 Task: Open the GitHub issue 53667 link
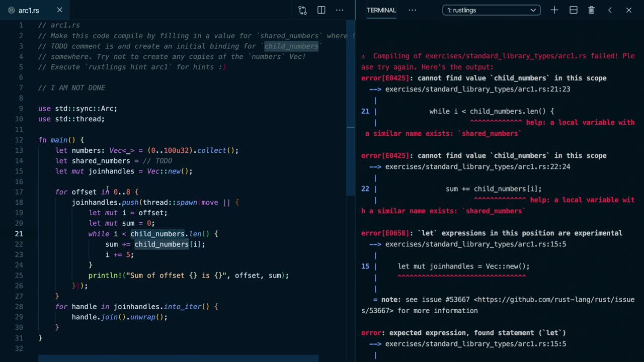(553, 300)
